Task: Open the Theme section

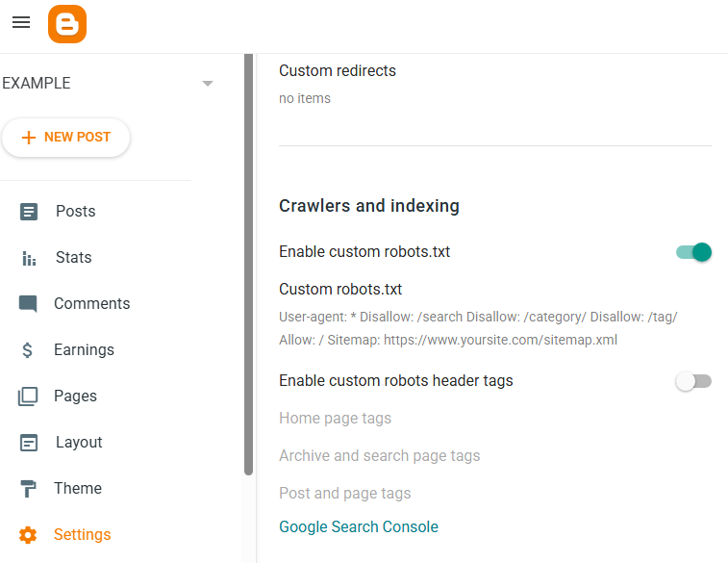Action: pyautogui.click(x=78, y=488)
